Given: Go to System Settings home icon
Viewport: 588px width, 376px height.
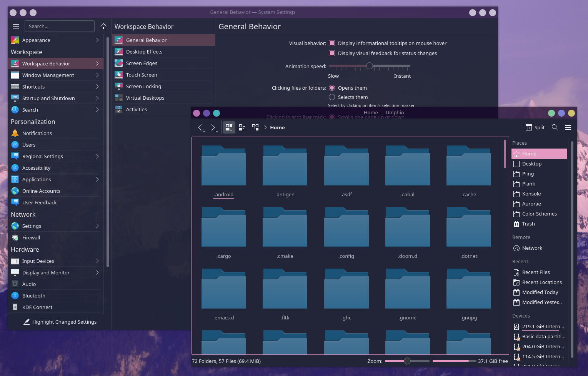Looking at the screenshot, I should 103,26.
